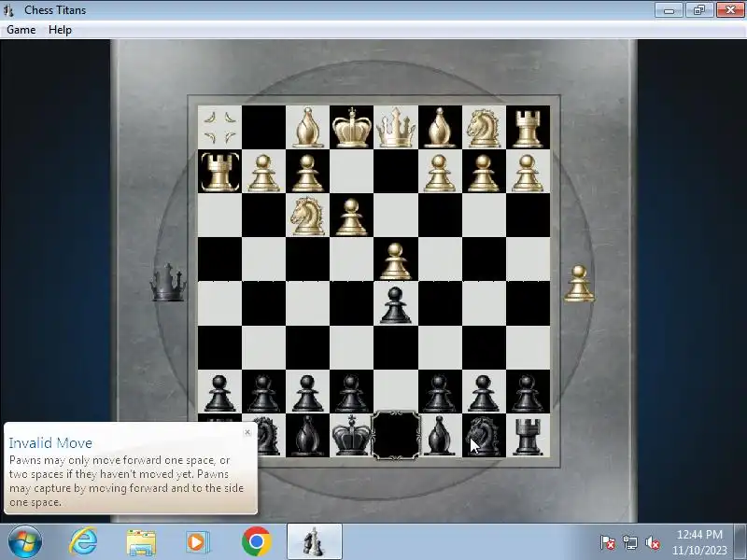Restore down the Chess Titans window

click(x=699, y=9)
